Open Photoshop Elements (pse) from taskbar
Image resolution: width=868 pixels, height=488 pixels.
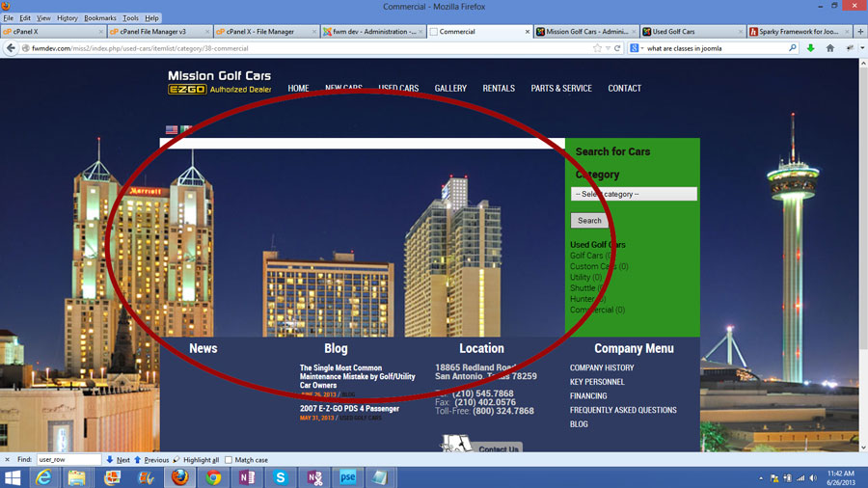347,477
